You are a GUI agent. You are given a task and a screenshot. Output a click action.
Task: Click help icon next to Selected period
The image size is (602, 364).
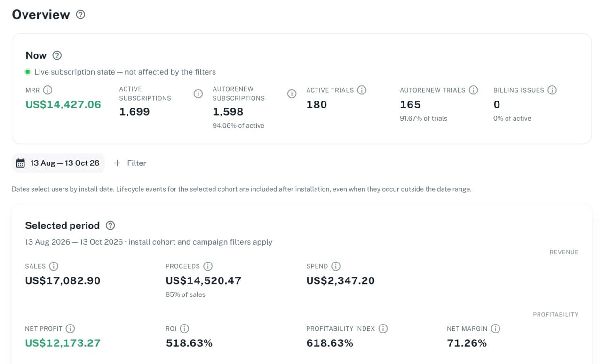pyautogui.click(x=110, y=225)
